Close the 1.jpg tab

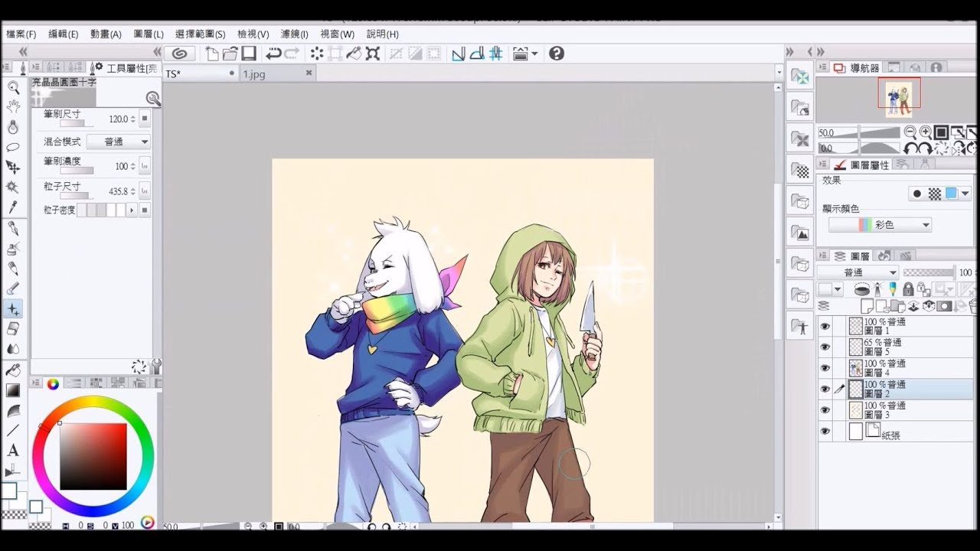coord(309,73)
